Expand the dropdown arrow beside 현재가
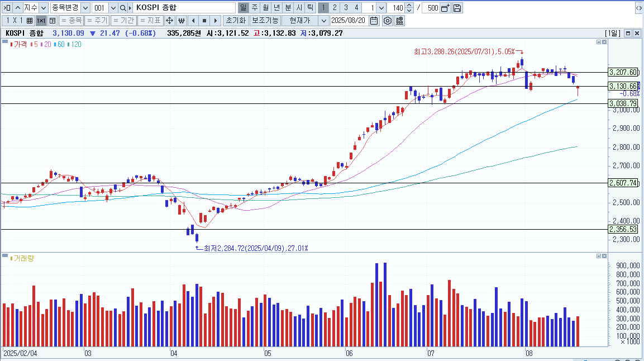This screenshot has width=644, height=361. click(323, 21)
